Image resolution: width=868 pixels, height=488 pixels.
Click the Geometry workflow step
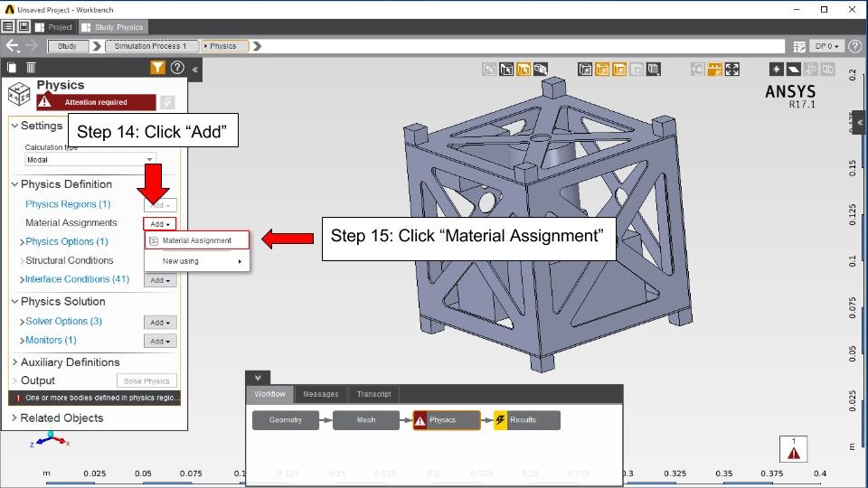tap(286, 420)
